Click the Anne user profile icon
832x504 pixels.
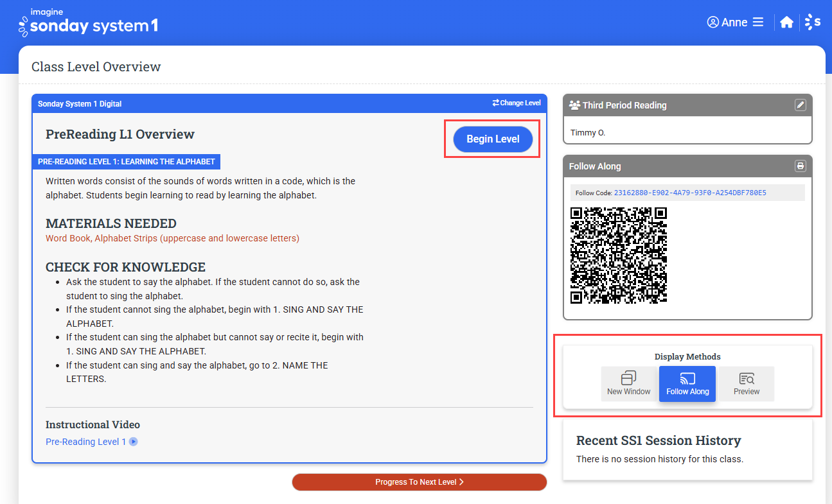point(713,22)
